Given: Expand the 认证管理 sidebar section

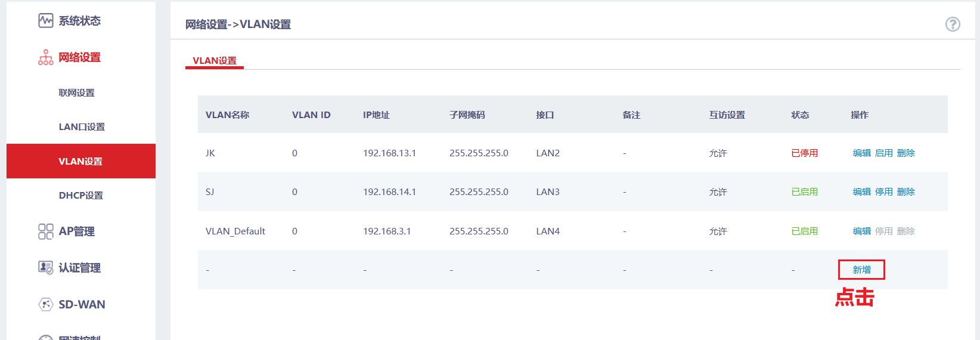Looking at the screenshot, I should [80, 268].
